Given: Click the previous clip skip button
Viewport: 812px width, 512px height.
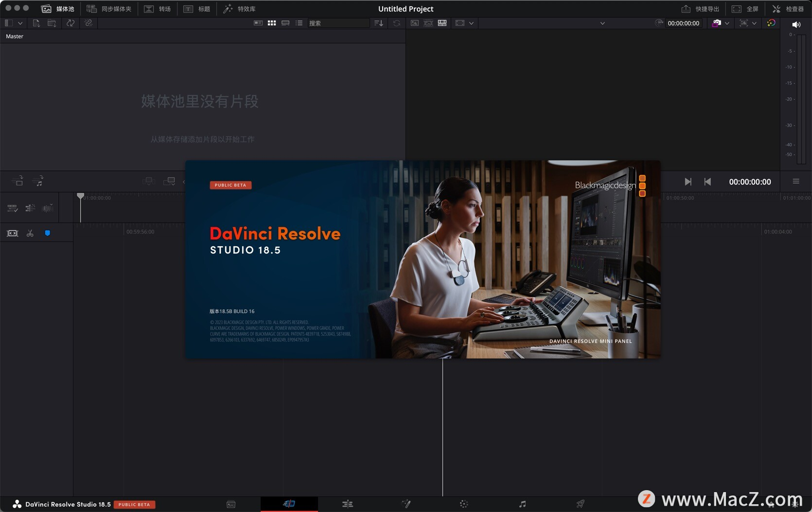Looking at the screenshot, I should tap(707, 182).
